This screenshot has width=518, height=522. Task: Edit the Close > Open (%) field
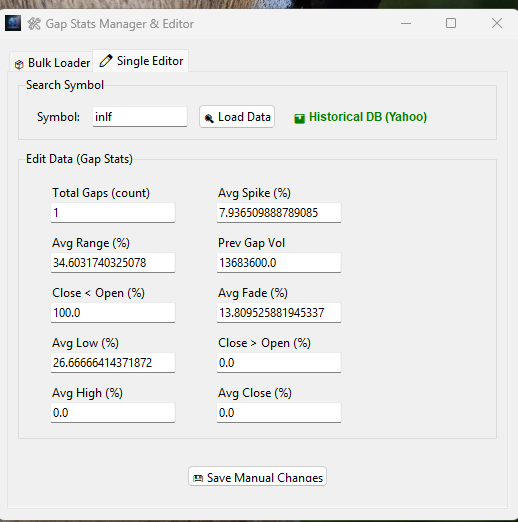coord(279,363)
